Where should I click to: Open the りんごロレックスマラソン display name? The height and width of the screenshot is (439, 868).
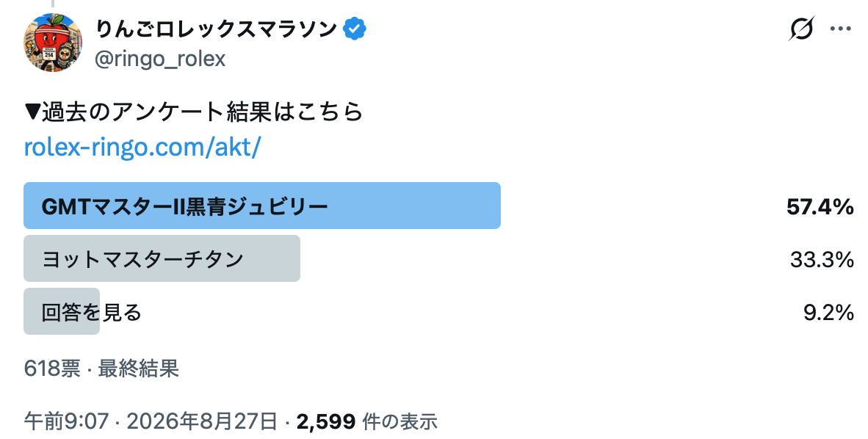point(217,29)
